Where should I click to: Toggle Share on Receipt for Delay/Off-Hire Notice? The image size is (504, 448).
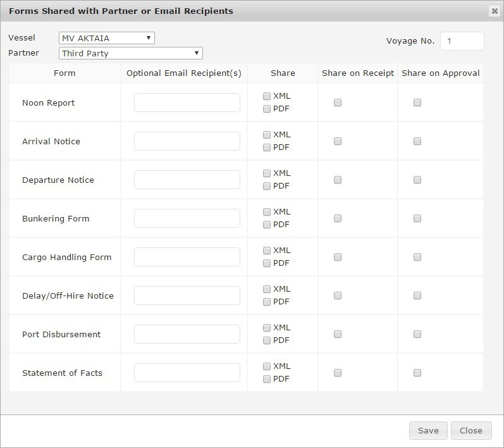338,296
